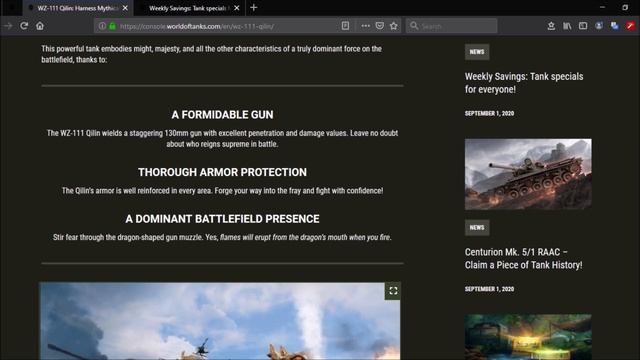The height and width of the screenshot is (360, 640).
Task: Switch to the Weekly Savings tab
Action: pos(189,8)
